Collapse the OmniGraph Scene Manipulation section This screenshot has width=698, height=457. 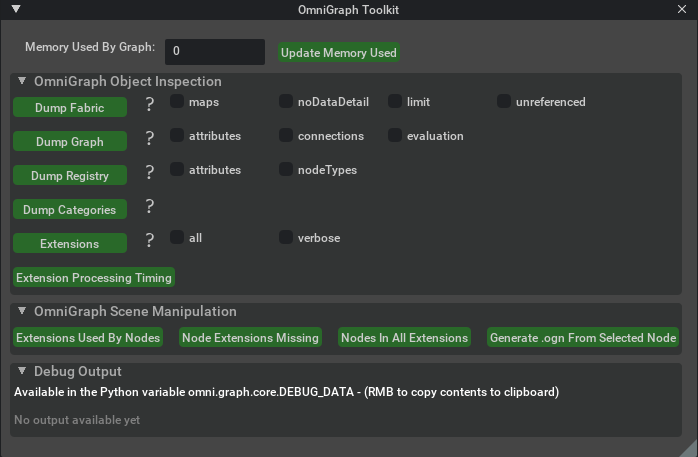pos(23,311)
